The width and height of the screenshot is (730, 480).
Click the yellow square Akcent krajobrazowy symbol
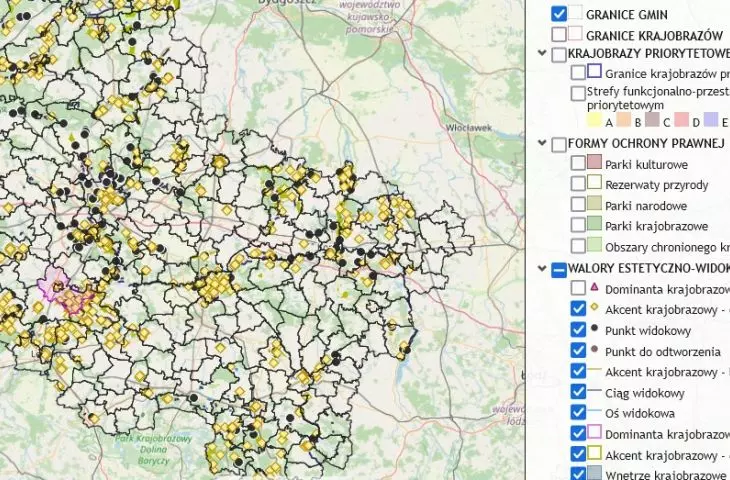click(x=594, y=453)
